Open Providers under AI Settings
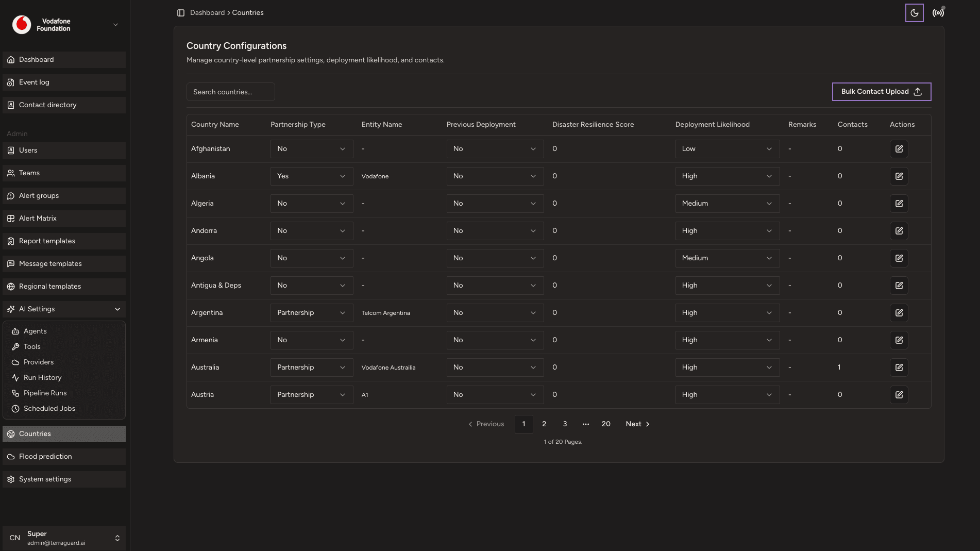980x551 pixels. (x=64, y=362)
